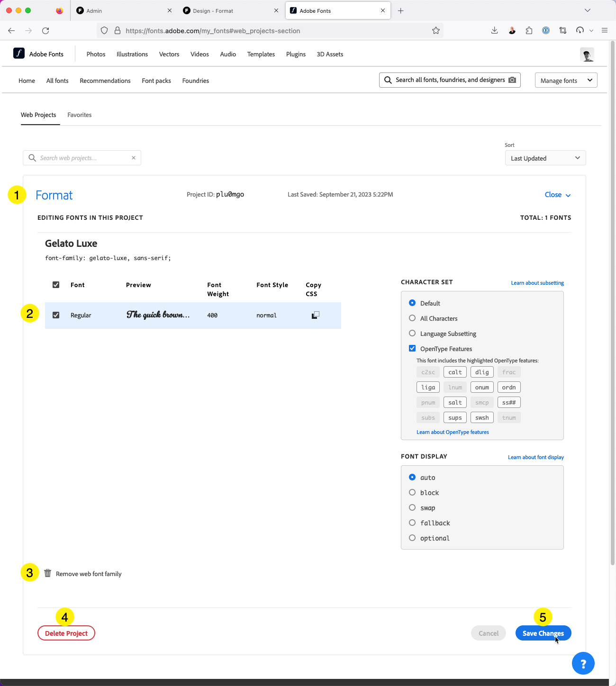Select auto font display
Image resolution: width=616 pixels, height=686 pixels.
point(412,477)
